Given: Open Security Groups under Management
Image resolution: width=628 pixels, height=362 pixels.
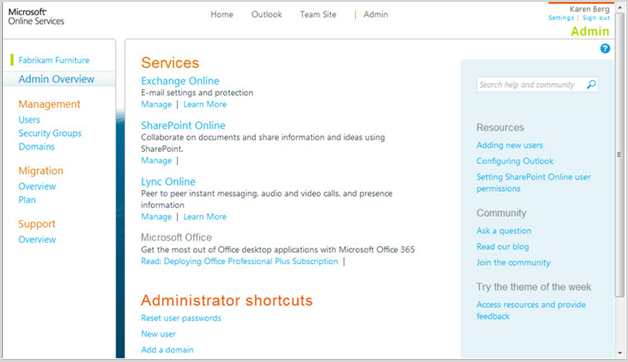Looking at the screenshot, I should (x=50, y=133).
